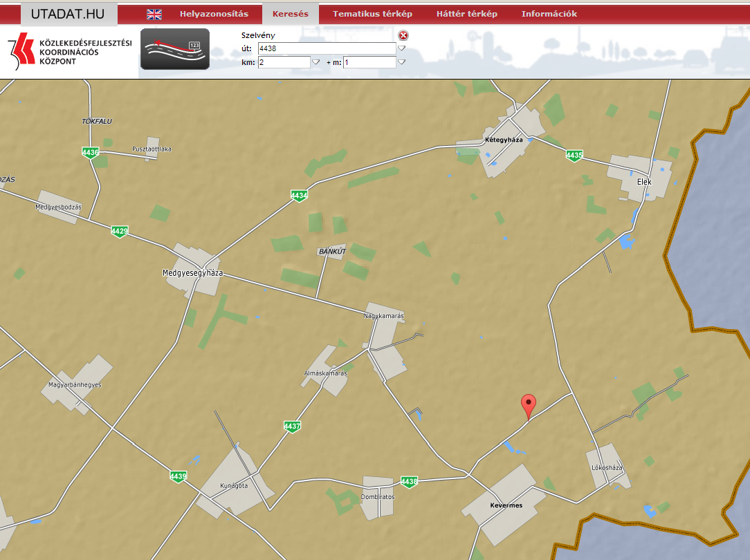Expand the meter offset dropdown arrow
This screenshot has height=560, width=750.
coord(401,62)
